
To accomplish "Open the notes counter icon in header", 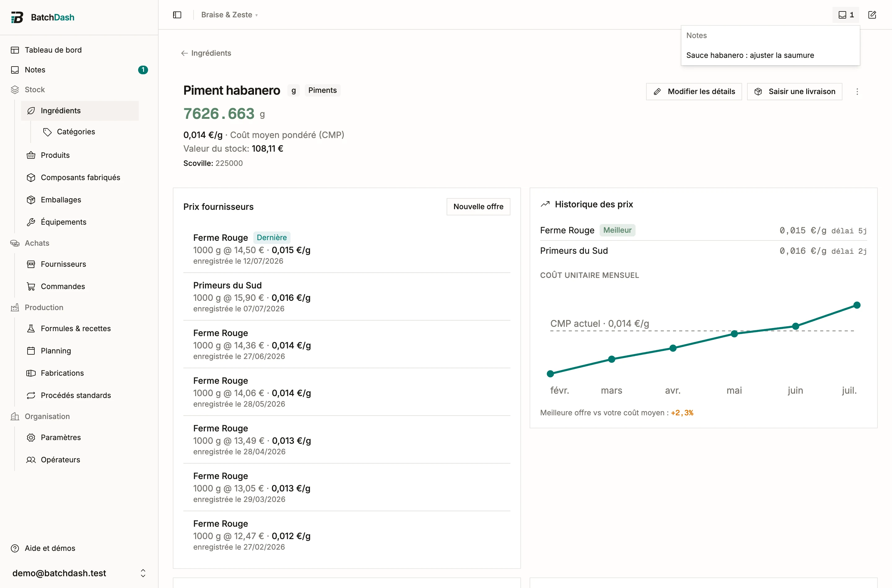I will tap(846, 15).
